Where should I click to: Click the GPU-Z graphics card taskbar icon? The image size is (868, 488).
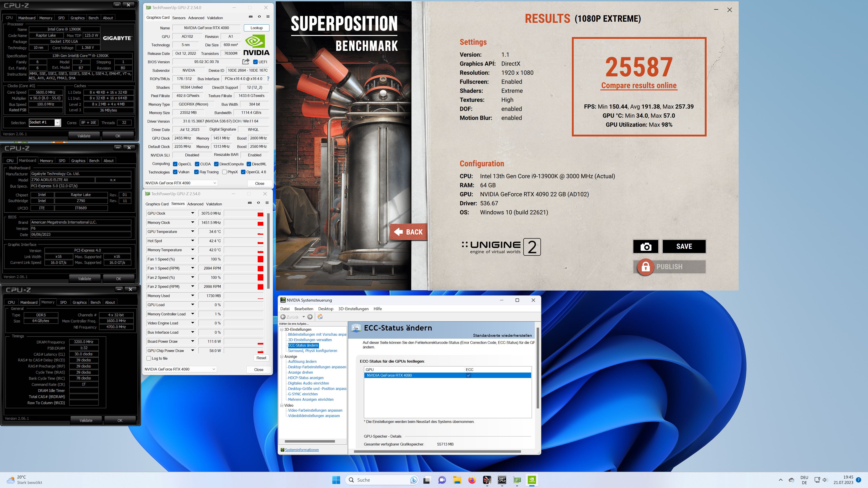point(517,480)
